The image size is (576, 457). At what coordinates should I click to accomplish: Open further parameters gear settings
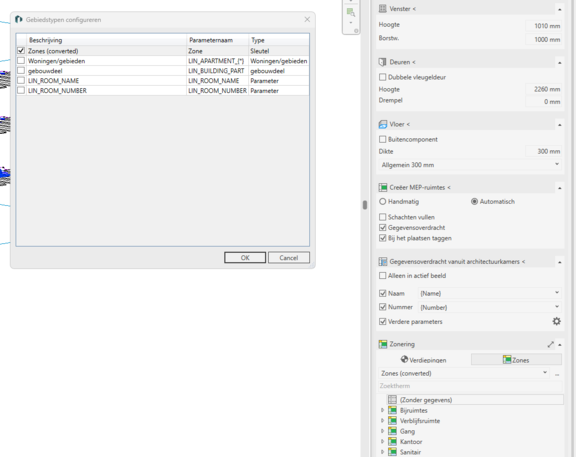[557, 321]
